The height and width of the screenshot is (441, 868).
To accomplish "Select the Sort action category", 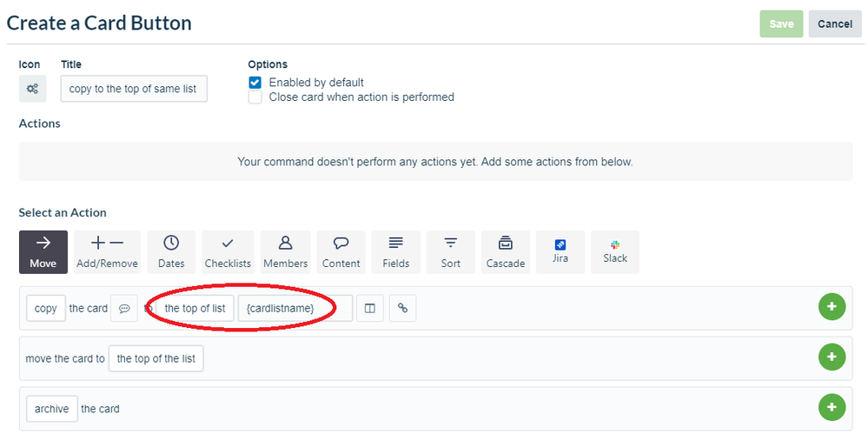I will 451,252.
